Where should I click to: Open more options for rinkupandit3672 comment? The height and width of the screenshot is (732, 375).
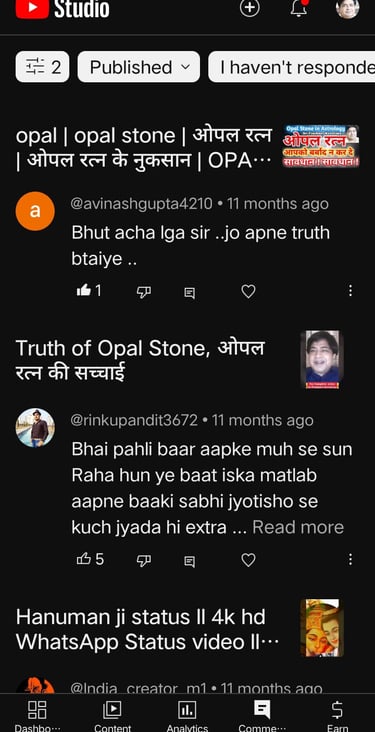point(350,559)
